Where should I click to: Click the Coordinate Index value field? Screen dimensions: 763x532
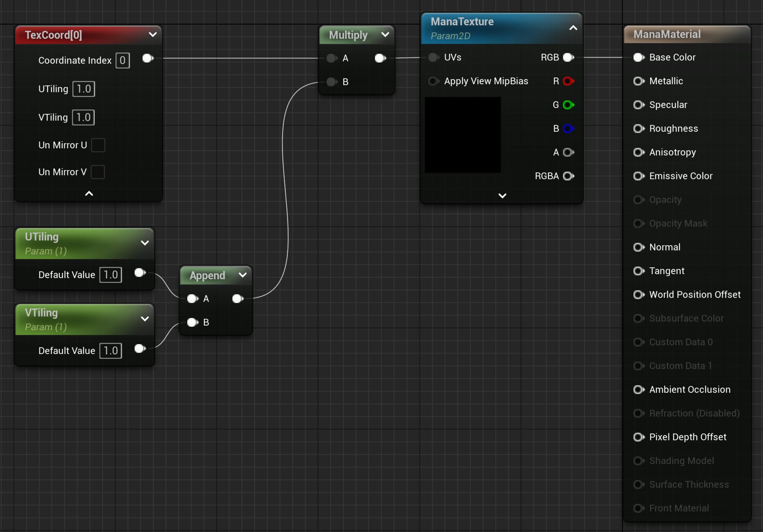[x=122, y=61]
